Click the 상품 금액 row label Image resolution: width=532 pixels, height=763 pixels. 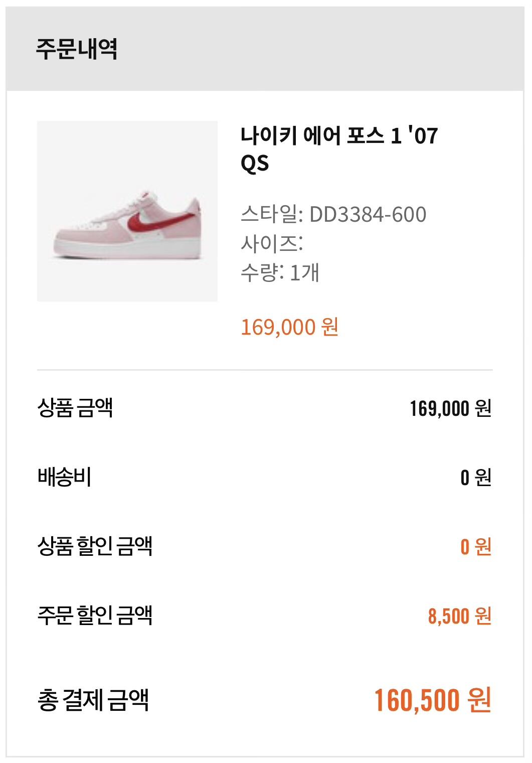(75, 407)
